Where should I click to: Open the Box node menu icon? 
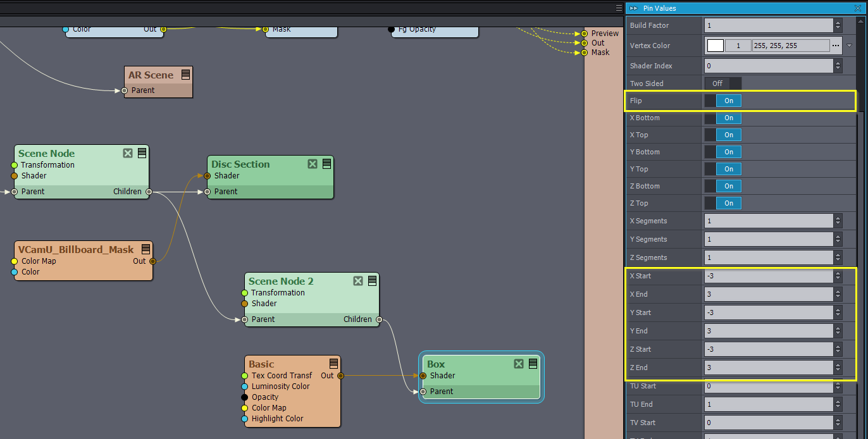click(533, 364)
